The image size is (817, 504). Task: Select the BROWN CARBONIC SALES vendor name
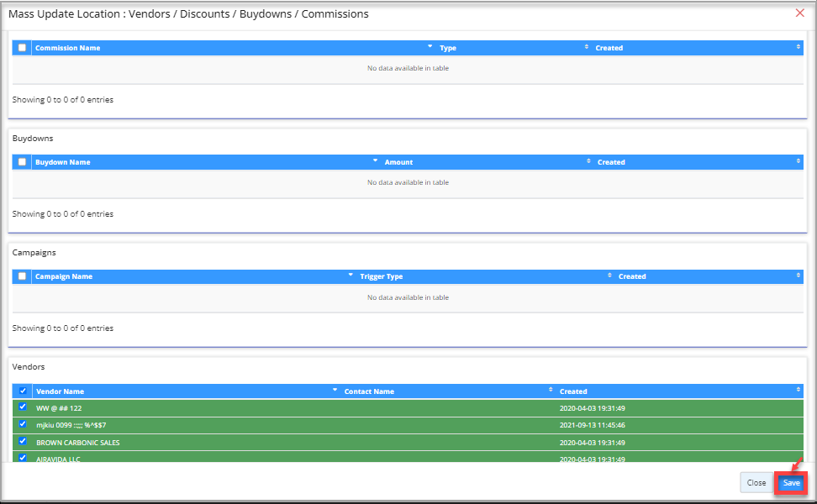coord(77,443)
